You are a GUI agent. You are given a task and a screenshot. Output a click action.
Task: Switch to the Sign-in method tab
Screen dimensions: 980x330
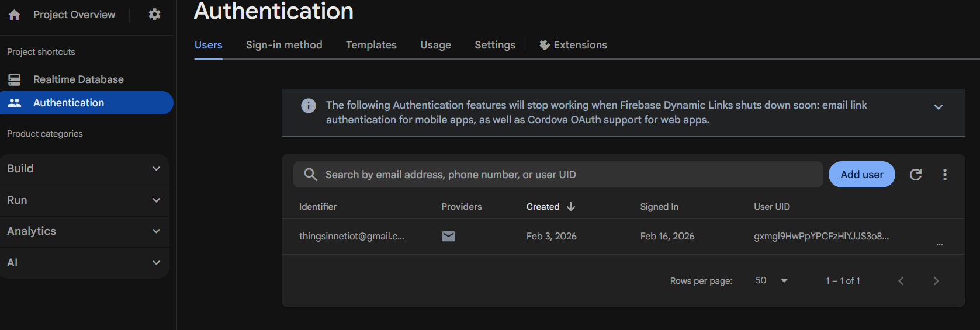tap(284, 45)
